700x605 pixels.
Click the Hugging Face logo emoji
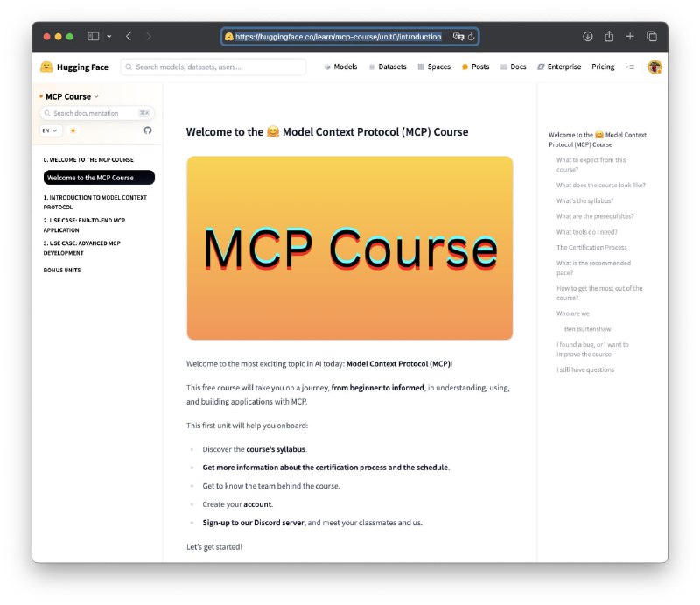tap(46, 67)
